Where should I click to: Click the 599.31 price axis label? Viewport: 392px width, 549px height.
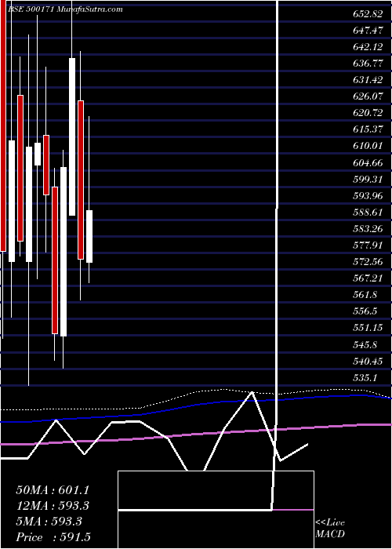pos(368,180)
